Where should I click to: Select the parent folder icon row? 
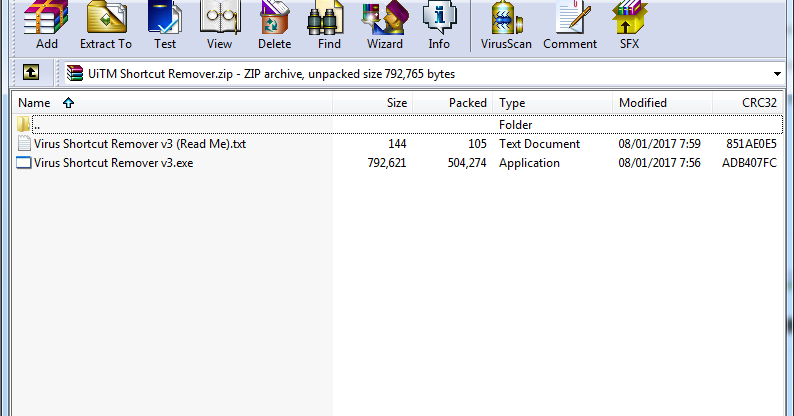pyautogui.click(x=23, y=124)
